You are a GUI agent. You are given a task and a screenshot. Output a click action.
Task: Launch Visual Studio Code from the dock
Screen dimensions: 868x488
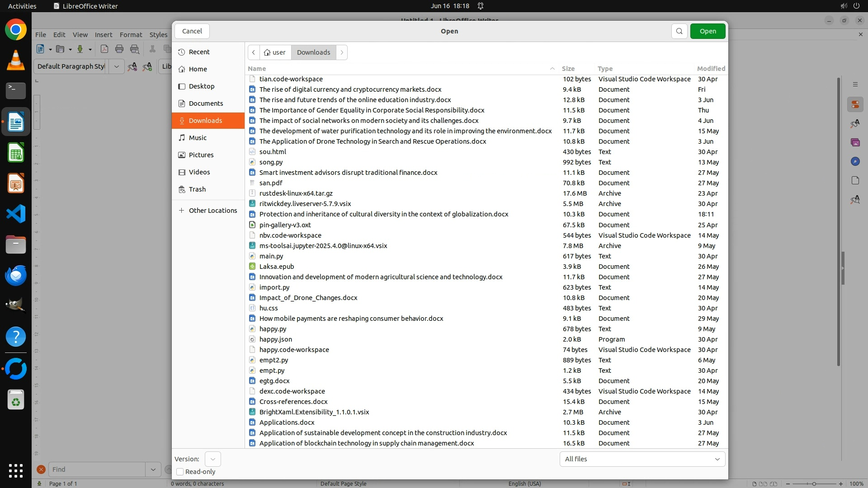pos(16,214)
